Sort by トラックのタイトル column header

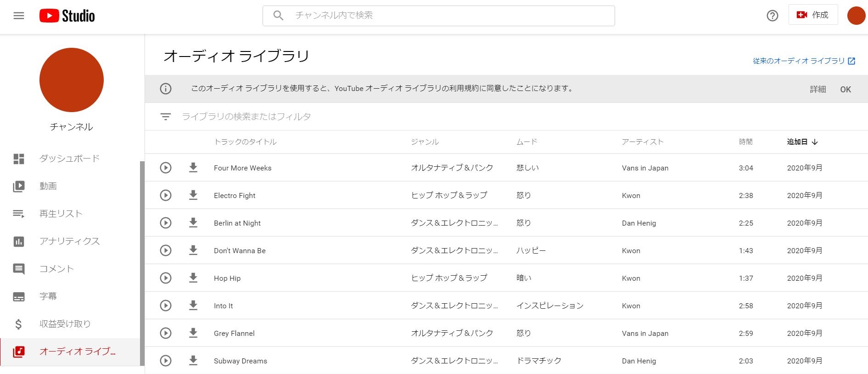(x=245, y=142)
